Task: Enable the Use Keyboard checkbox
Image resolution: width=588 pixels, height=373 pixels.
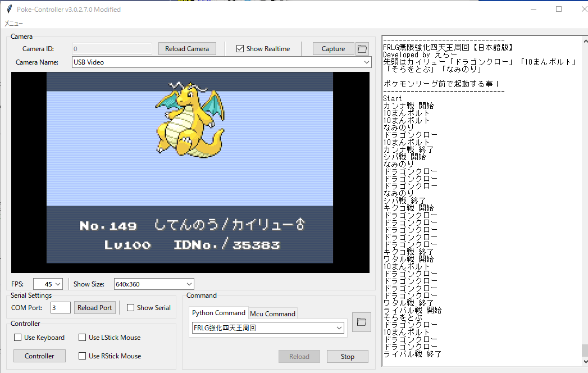Action: pos(19,337)
